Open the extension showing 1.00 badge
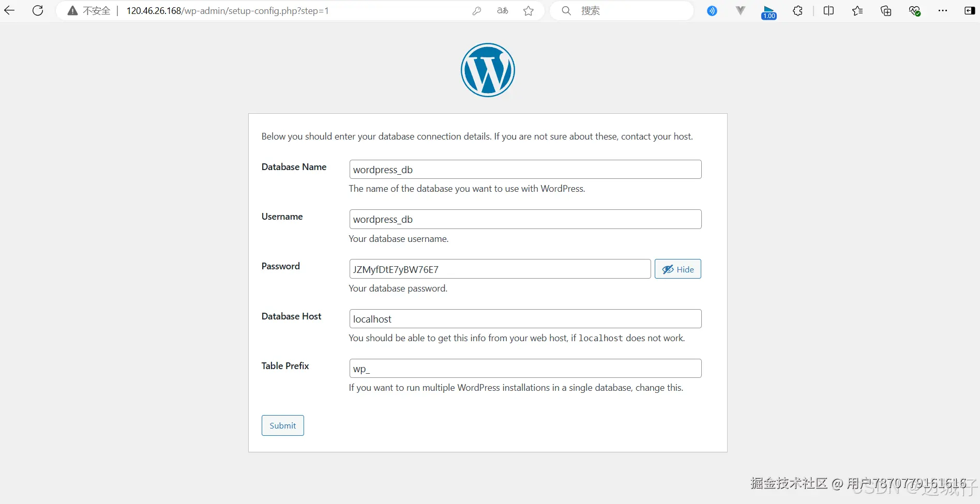Image resolution: width=980 pixels, height=504 pixels. click(x=769, y=12)
